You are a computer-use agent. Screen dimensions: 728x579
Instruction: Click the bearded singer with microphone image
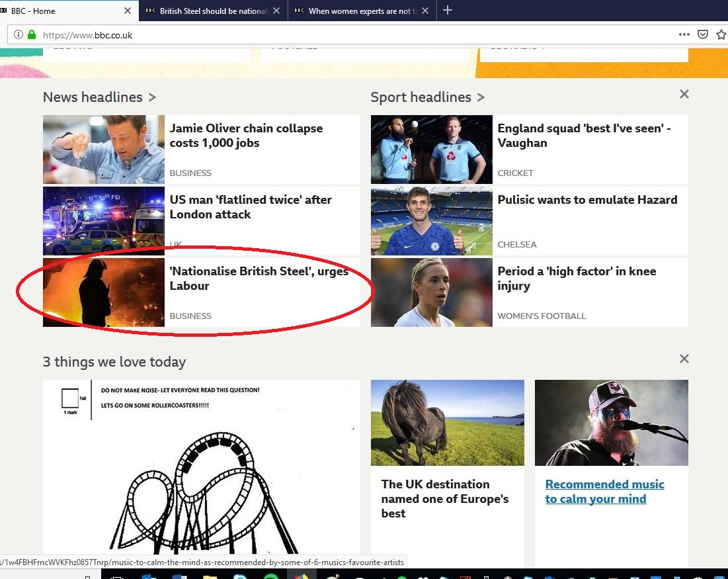click(612, 423)
